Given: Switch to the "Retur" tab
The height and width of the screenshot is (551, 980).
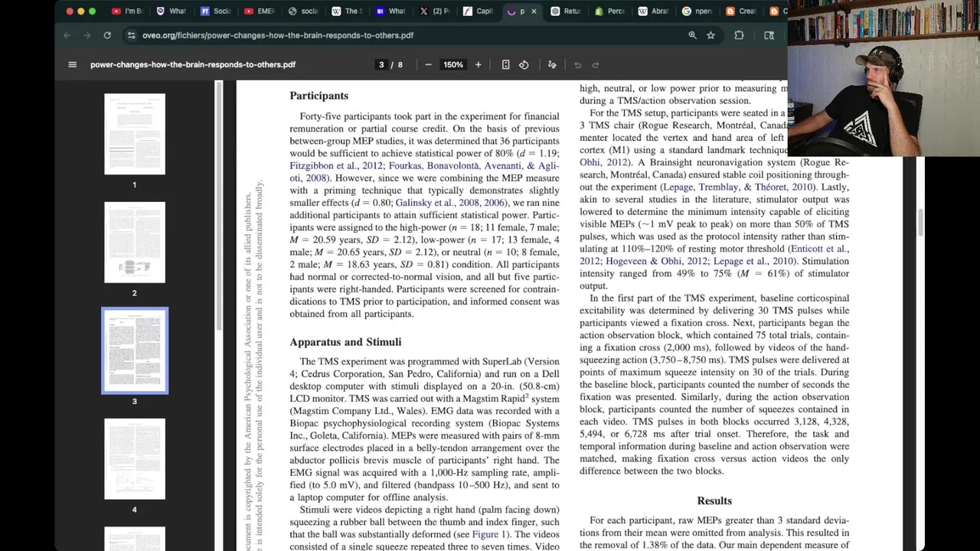Looking at the screenshot, I should 566,11.
